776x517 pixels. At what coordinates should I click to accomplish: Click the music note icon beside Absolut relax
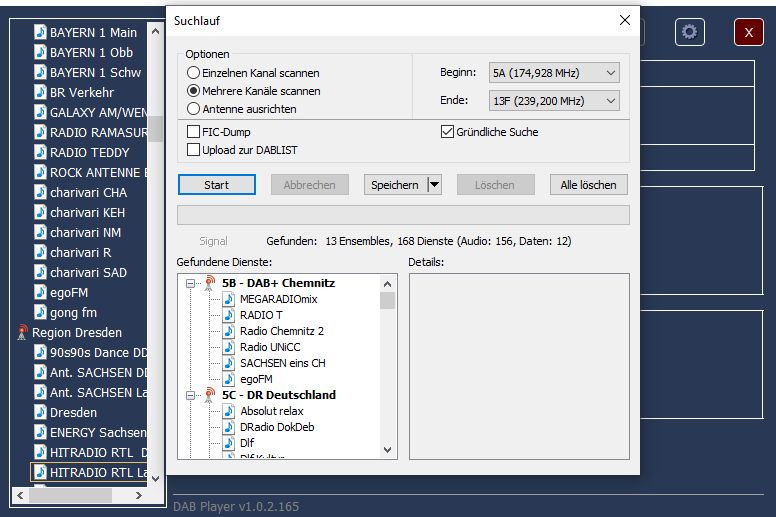click(229, 411)
